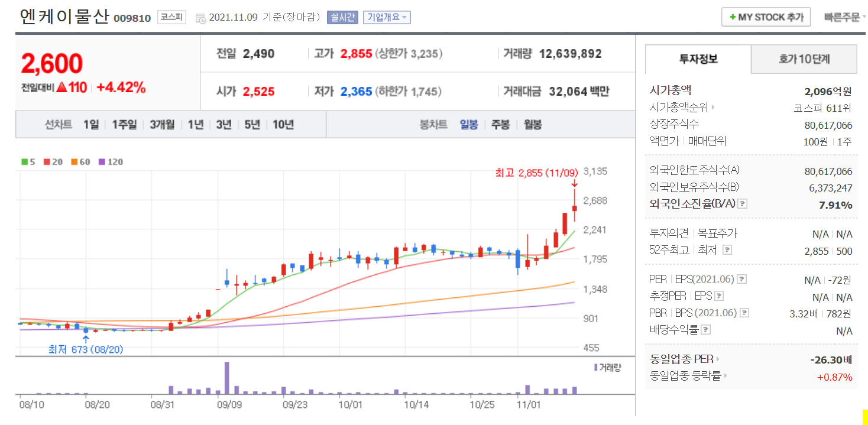Click the 실시간 button
Viewport: 868px width, 425px height.
342,17
